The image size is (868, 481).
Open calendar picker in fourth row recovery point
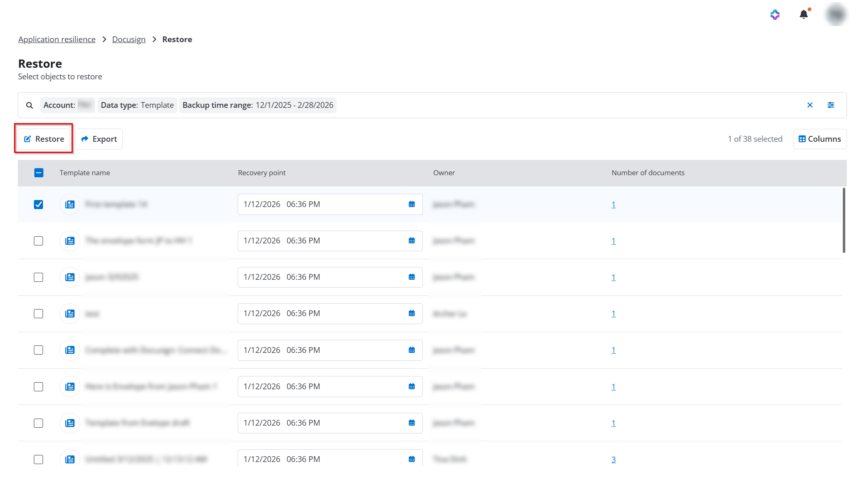pyautogui.click(x=411, y=313)
